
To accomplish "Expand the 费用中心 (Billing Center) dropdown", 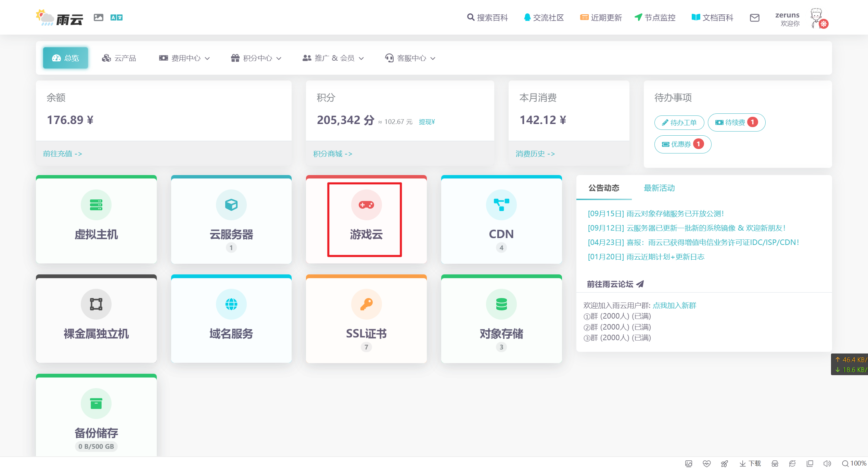I will point(183,57).
